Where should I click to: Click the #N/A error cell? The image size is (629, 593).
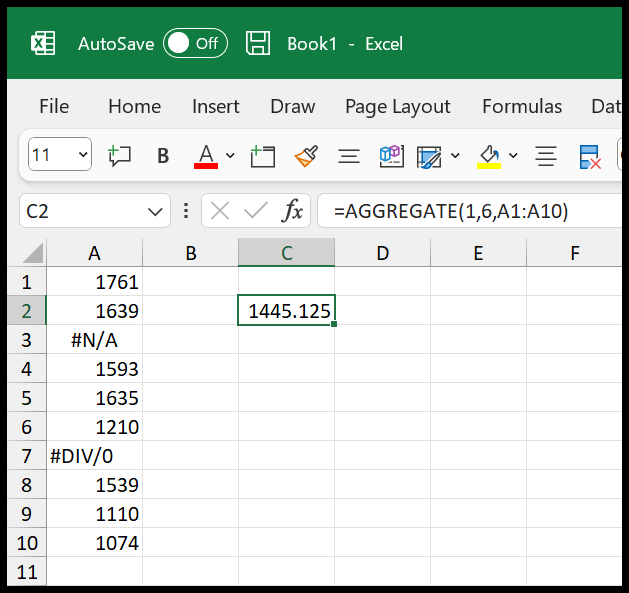click(x=94, y=340)
